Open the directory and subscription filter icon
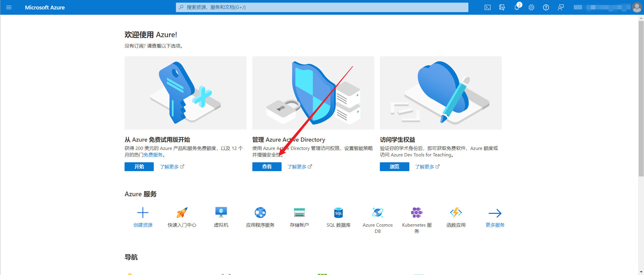 [502, 7]
